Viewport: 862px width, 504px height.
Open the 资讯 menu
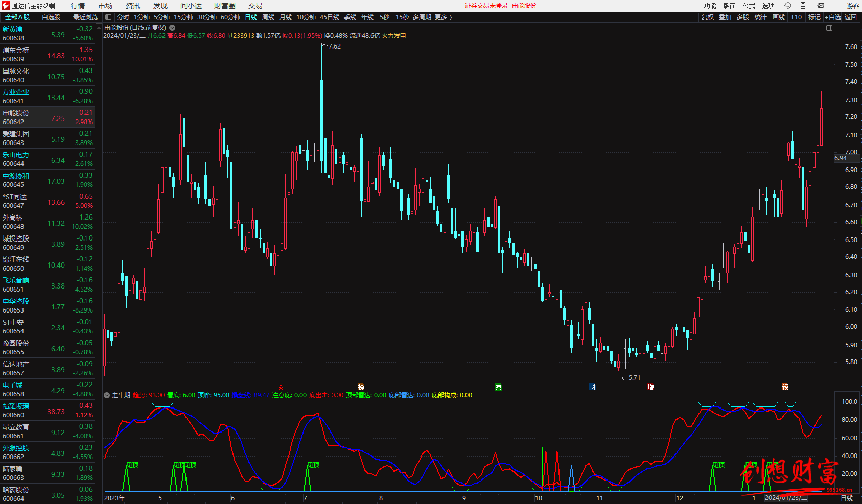tap(133, 6)
